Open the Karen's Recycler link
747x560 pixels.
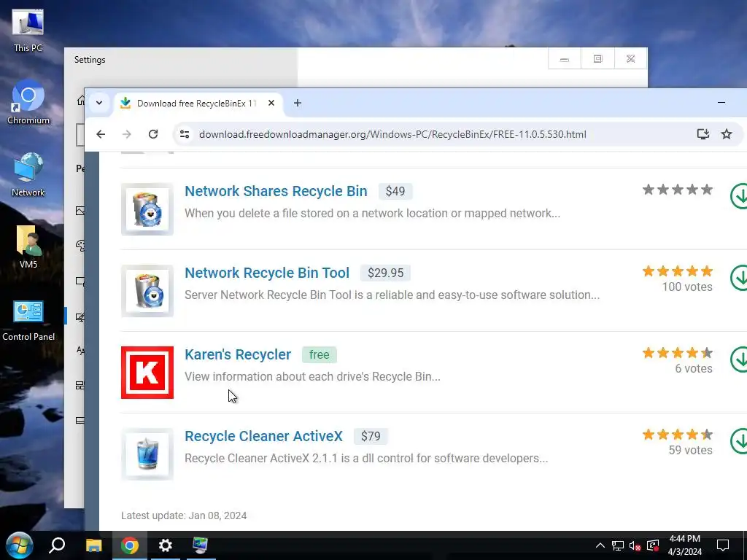(x=238, y=355)
